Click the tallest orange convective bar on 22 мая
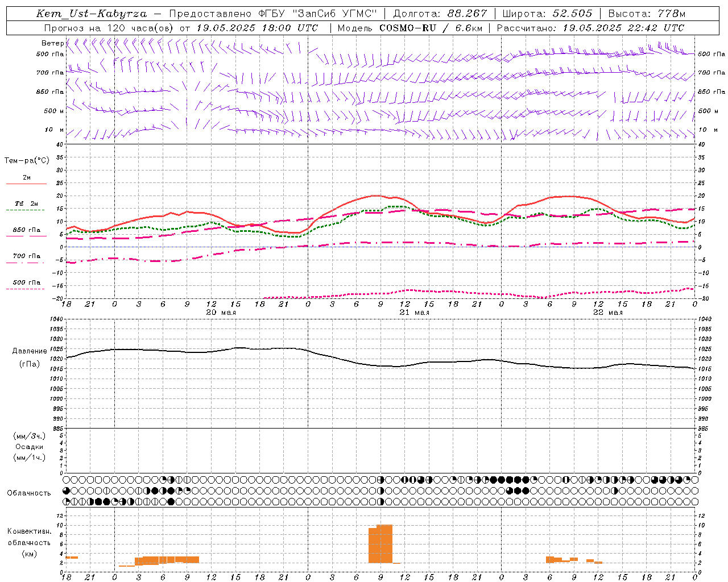Viewport: 728px width, 582px height. [x=549, y=560]
